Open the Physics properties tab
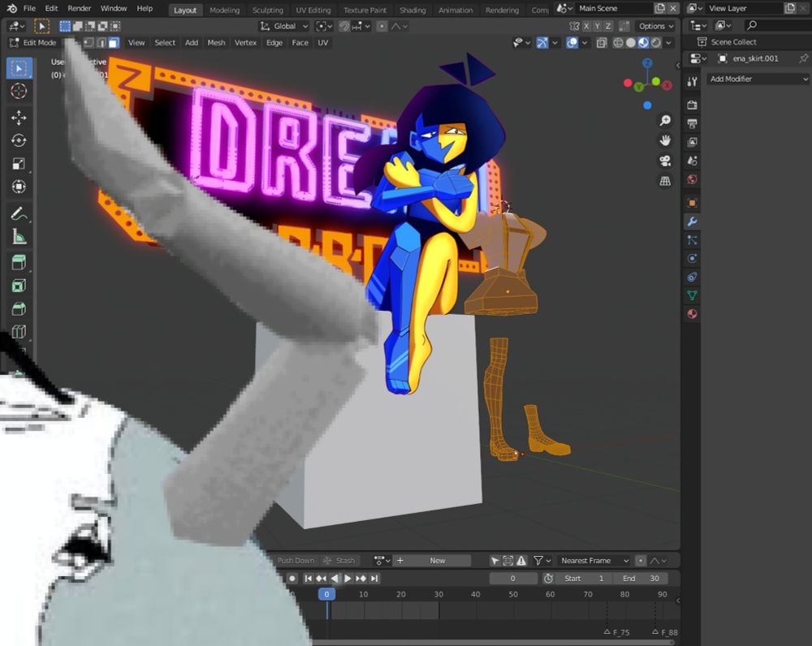 (692, 258)
